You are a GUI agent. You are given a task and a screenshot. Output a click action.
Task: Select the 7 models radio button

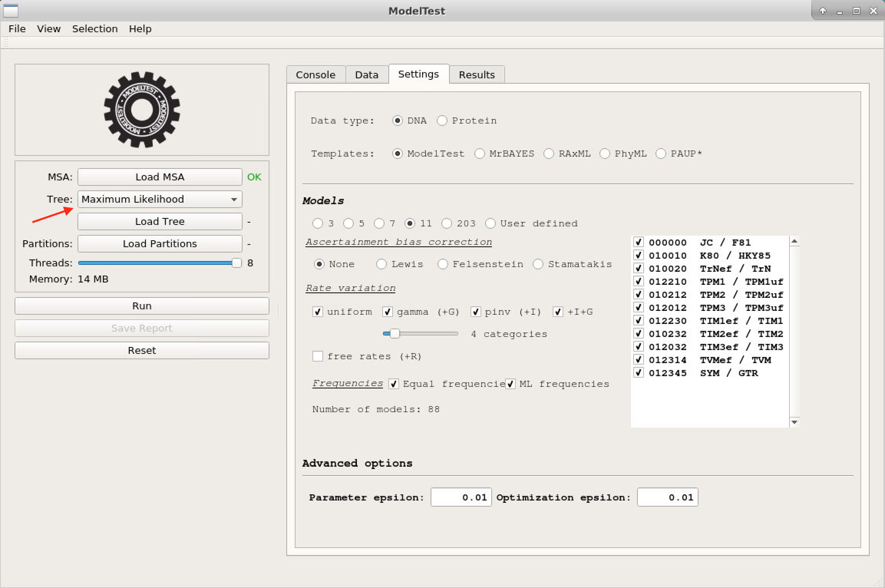(x=379, y=223)
